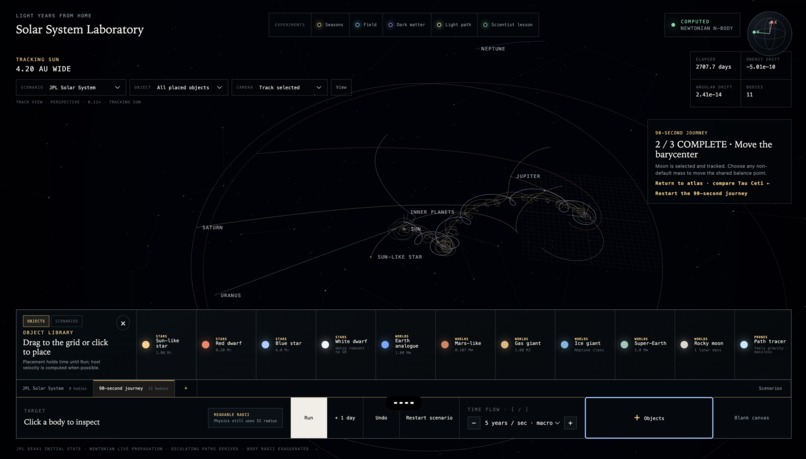Select the Sun label in viewport

(x=415, y=229)
